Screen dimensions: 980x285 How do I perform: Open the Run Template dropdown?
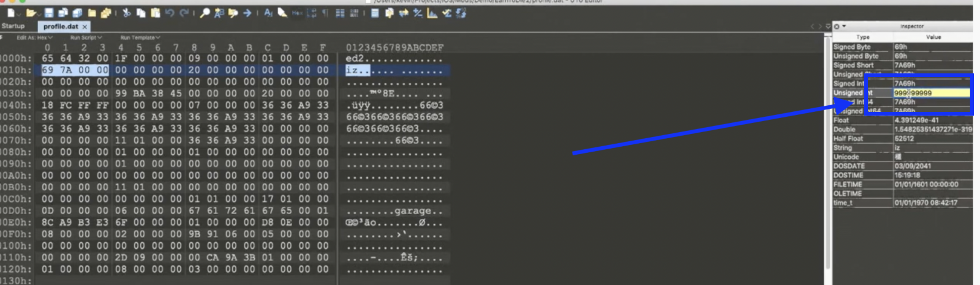(x=140, y=38)
